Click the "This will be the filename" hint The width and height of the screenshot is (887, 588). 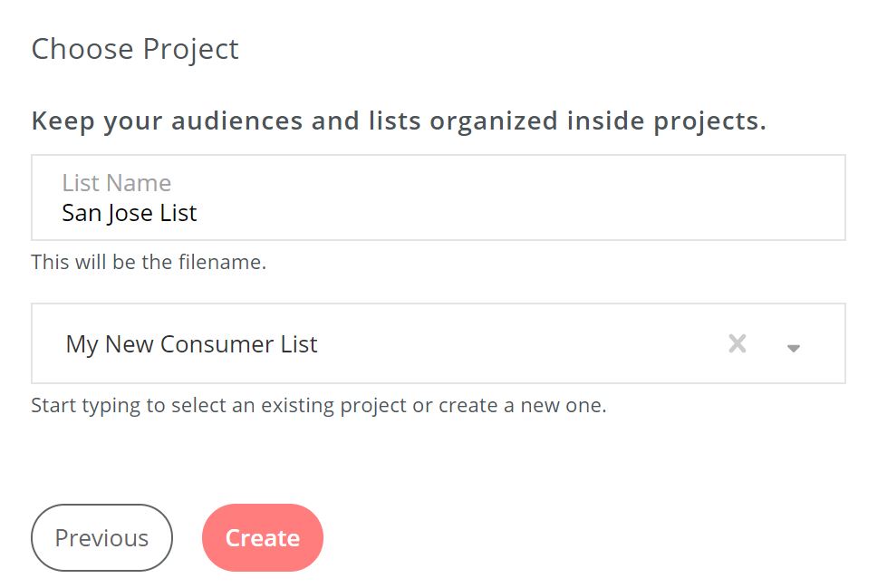tap(149, 263)
